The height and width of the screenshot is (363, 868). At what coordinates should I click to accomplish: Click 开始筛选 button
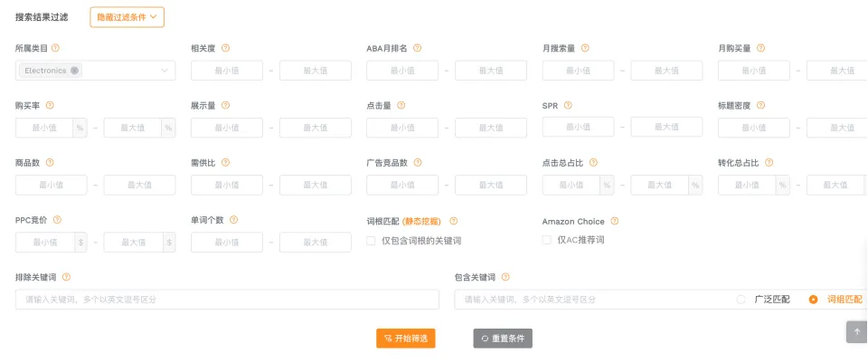coord(406,338)
